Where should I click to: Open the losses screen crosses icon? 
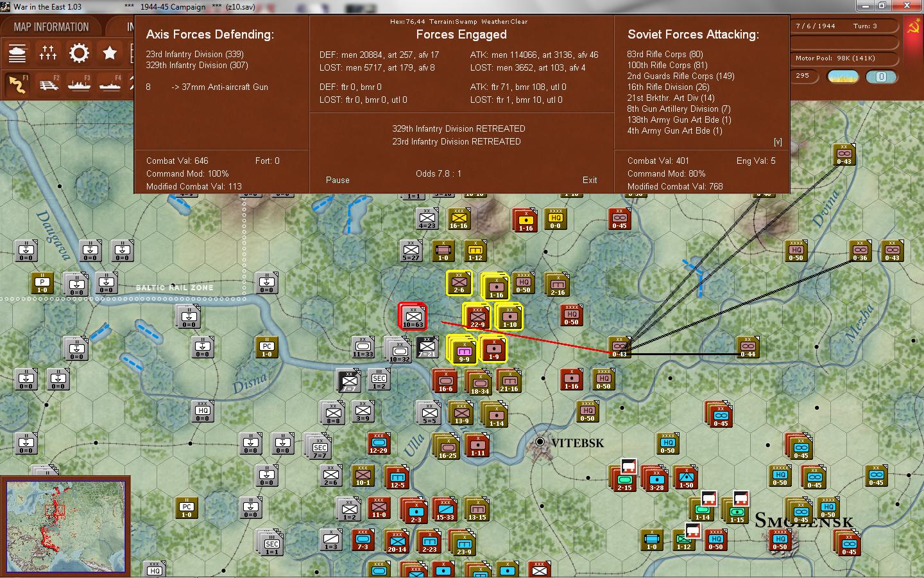coord(48,53)
